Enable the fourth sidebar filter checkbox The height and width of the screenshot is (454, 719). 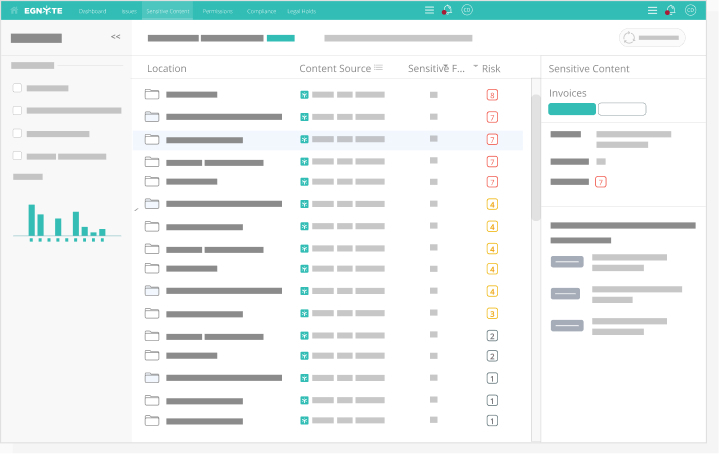tap(17, 155)
